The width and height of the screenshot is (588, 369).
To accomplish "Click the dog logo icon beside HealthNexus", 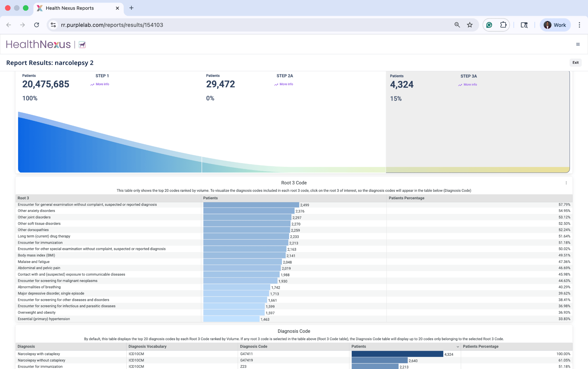I will 82,45.
